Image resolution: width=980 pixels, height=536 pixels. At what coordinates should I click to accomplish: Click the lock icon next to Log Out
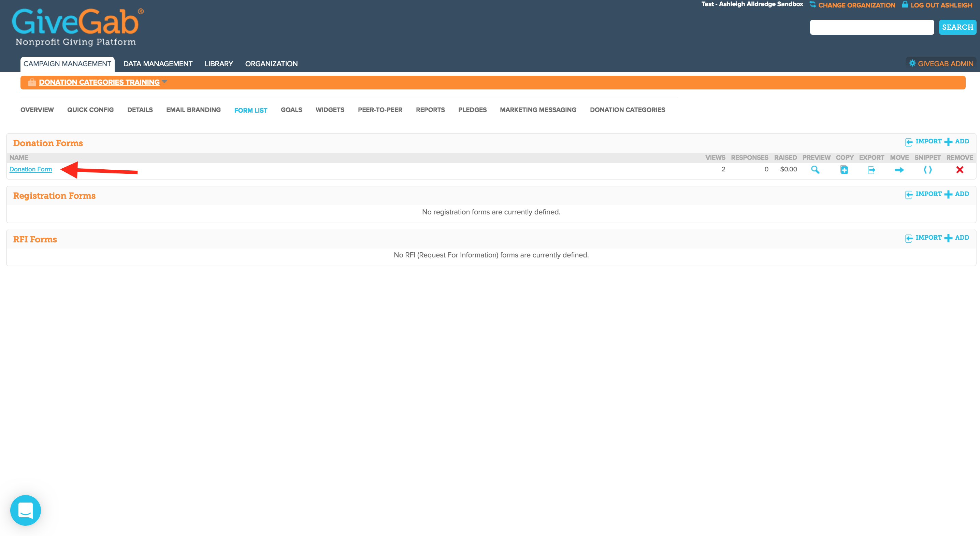pyautogui.click(x=905, y=4)
